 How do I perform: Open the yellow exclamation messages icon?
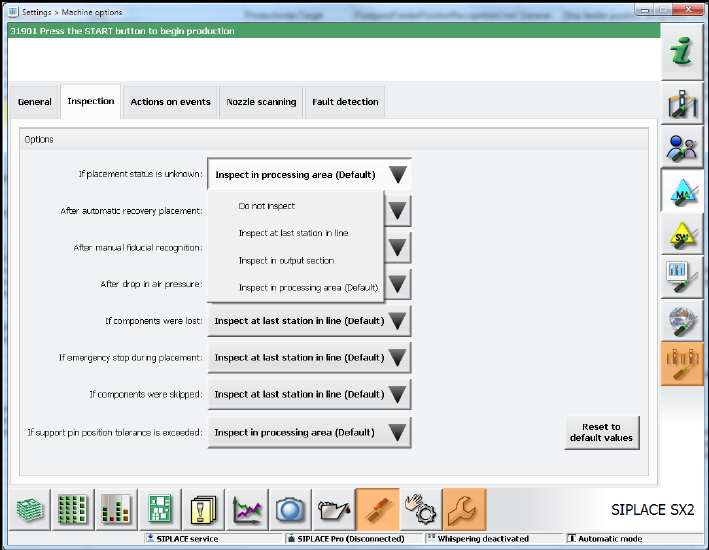click(x=203, y=509)
